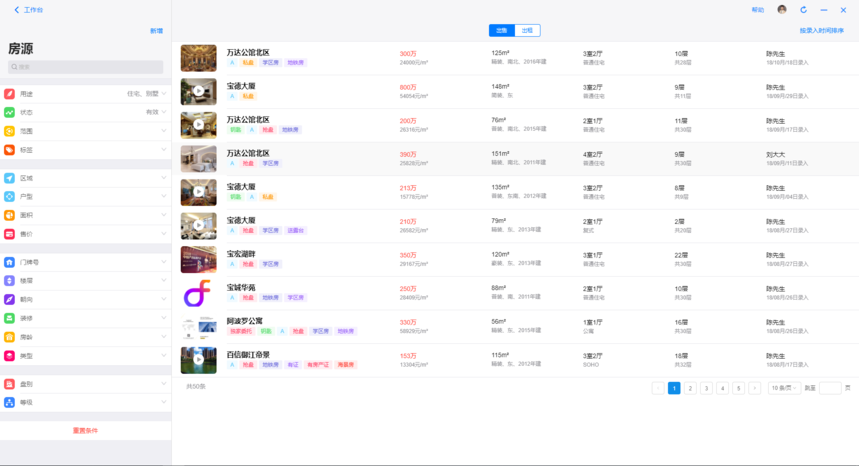Click the 楼层 filter icon
Screen dimensions: 859x466
point(9,280)
